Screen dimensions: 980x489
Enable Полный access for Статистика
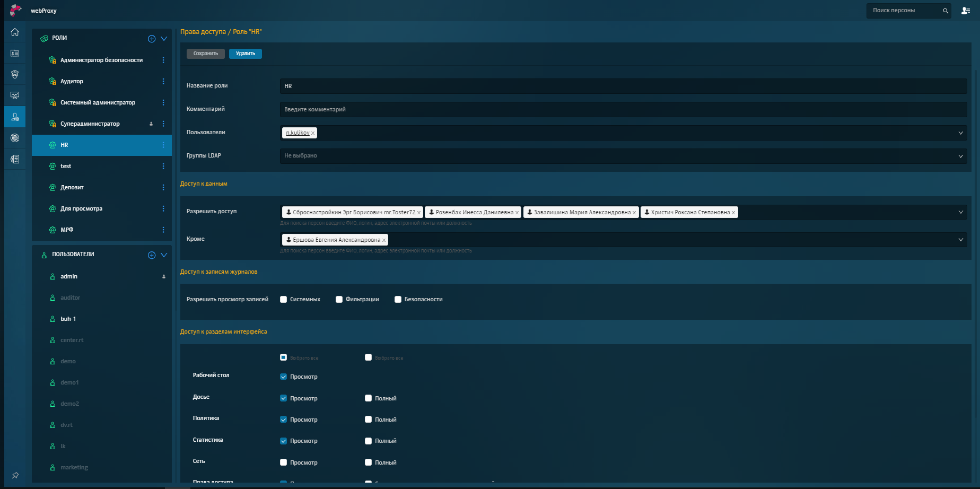pos(369,441)
